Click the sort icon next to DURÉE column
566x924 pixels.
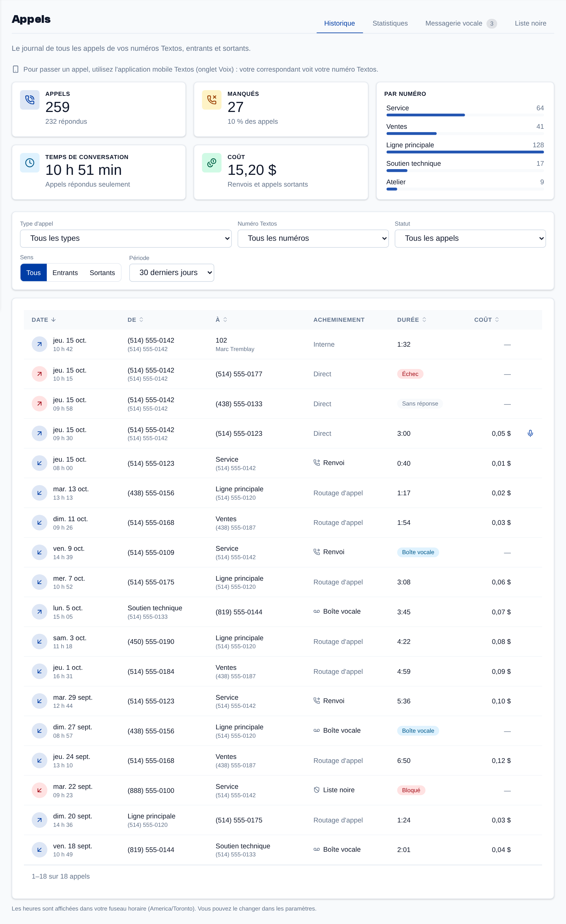[x=424, y=319]
